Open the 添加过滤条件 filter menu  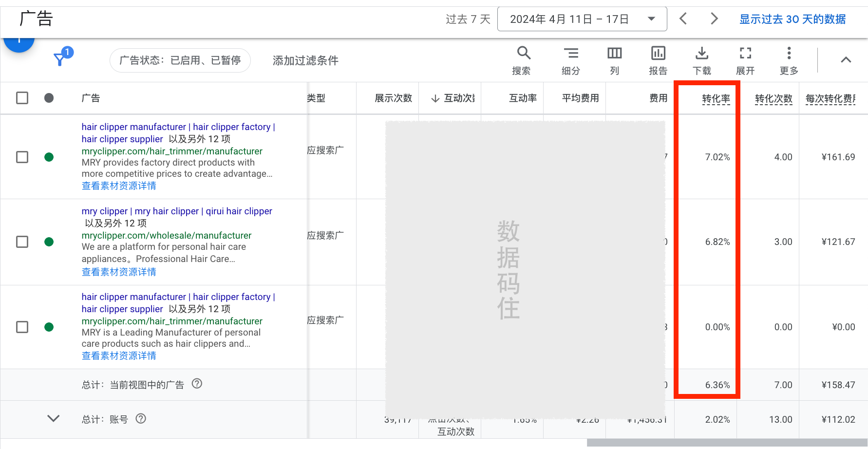[x=304, y=60]
